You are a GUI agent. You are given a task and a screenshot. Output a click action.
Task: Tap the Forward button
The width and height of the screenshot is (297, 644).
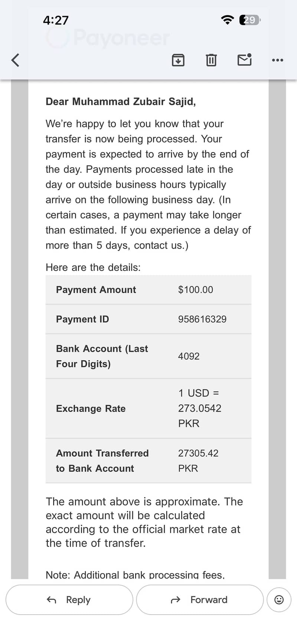point(200,600)
